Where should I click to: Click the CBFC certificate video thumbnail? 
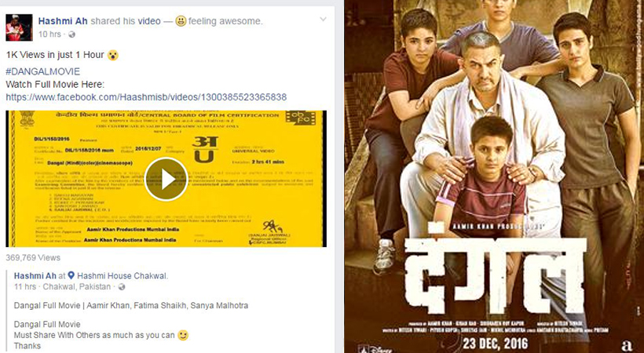166,179
